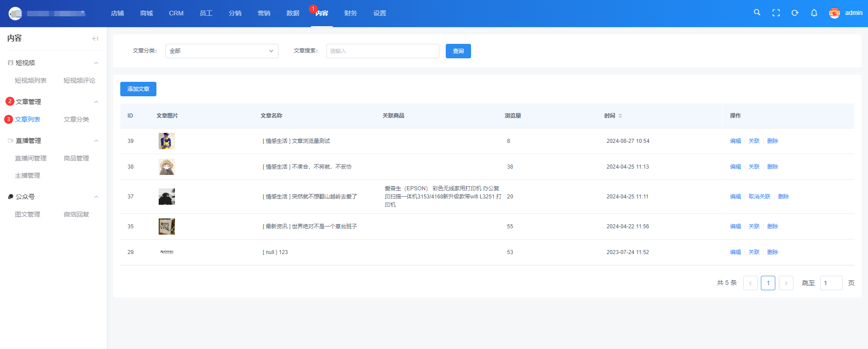868x349 pixels.
Task: Delete article ID 29
Action: (773, 252)
